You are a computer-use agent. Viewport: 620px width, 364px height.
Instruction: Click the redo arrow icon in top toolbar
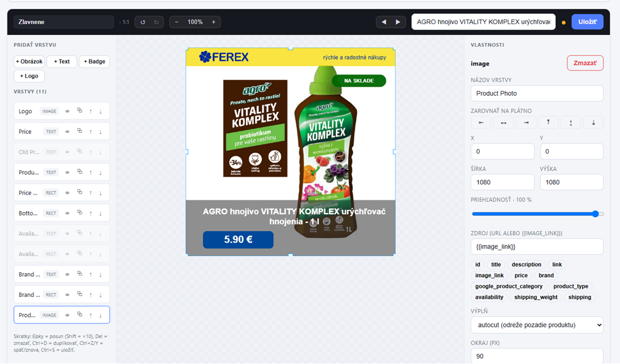pyautogui.click(x=157, y=22)
